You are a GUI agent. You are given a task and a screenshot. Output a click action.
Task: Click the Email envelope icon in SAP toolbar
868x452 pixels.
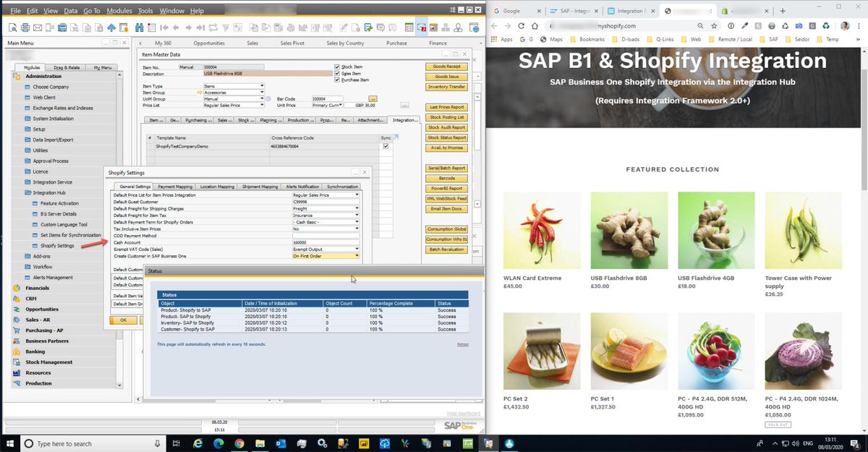tap(38, 27)
